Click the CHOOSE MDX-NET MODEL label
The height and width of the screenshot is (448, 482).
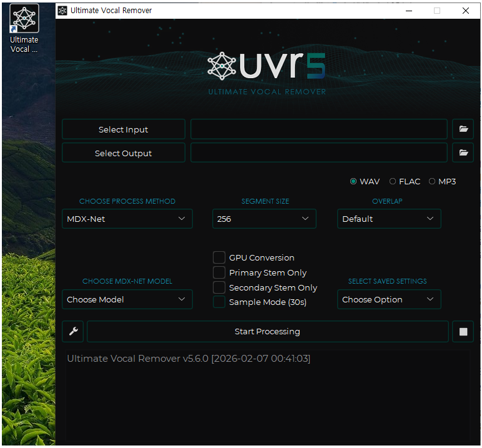[127, 281]
